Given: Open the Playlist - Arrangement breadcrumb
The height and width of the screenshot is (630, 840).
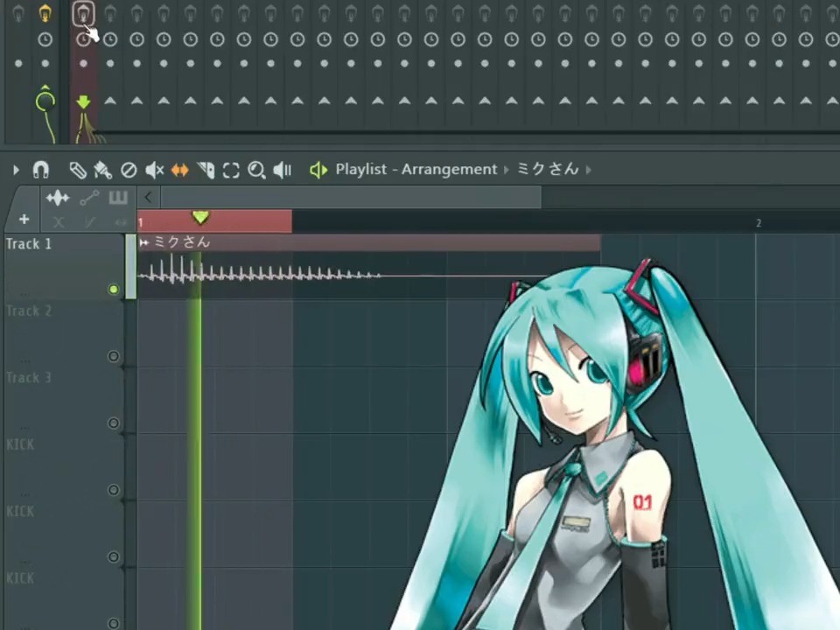Looking at the screenshot, I should point(416,170).
